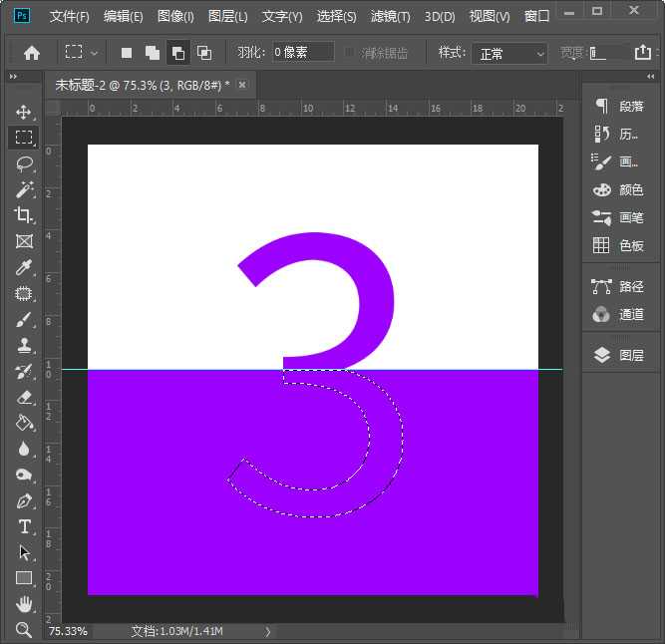The height and width of the screenshot is (644, 665).
Task: Open the 图层(L) layer menu
Action: coord(228,17)
